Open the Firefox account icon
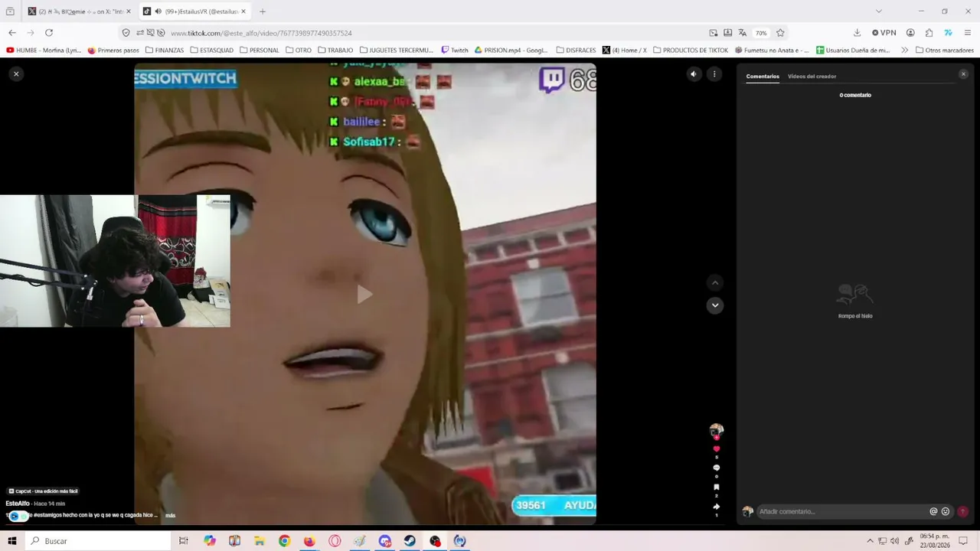 [910, 33]
